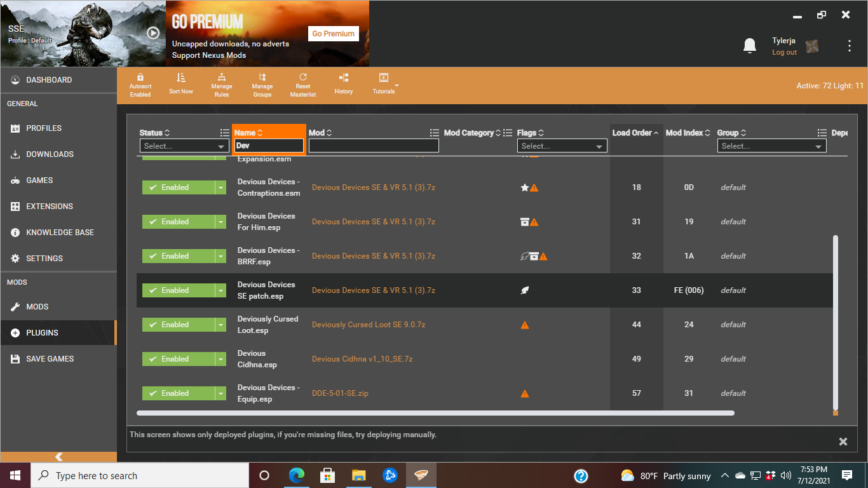Open Deviously Cursed Loot SE 9.0.7z mod link
Viewport: 868px width, 488px height.
click(369, 325)
